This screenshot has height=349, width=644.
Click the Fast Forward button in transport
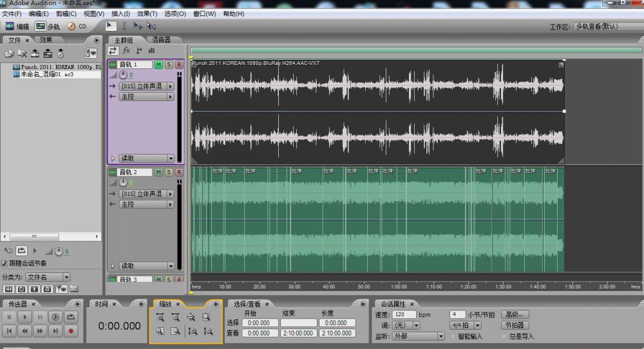[40, 331]
